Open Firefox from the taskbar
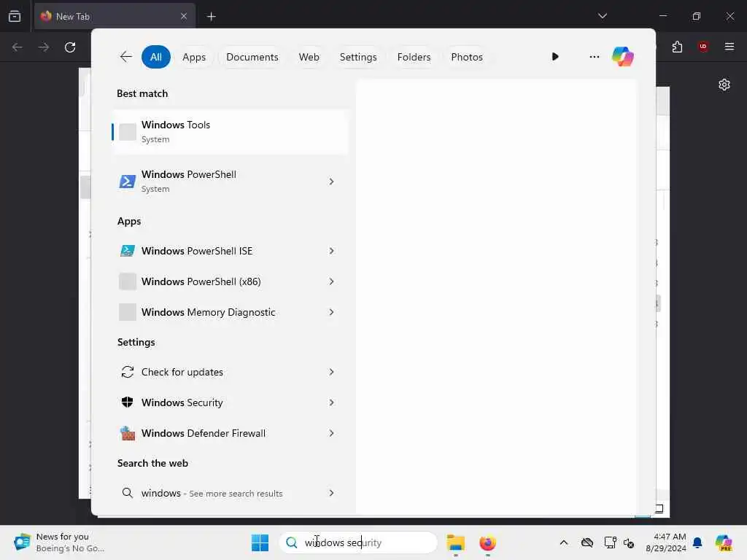The width and height of the screenshot is (747, 560). (487, 542)
